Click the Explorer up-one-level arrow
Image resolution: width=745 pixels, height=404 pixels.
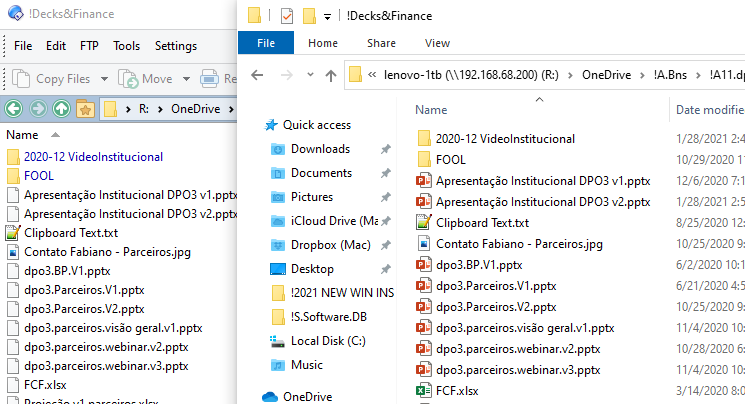(329, 76)
